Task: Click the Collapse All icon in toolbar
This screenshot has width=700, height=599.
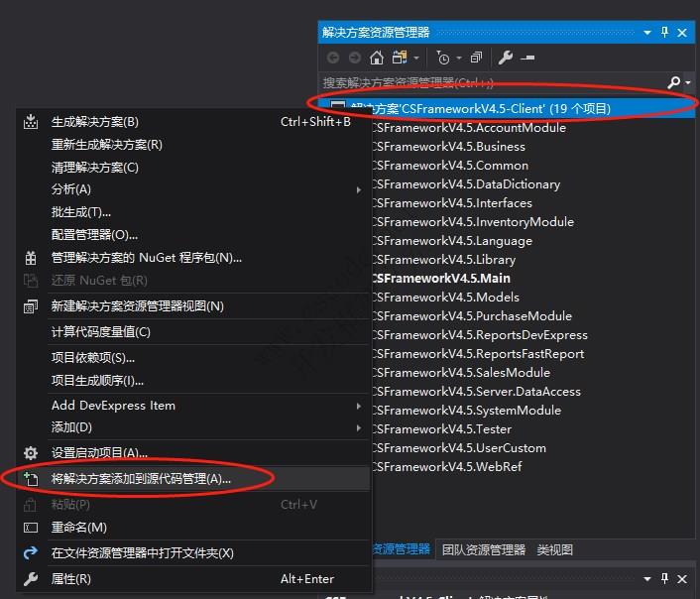Action: [x=477, y=58]
